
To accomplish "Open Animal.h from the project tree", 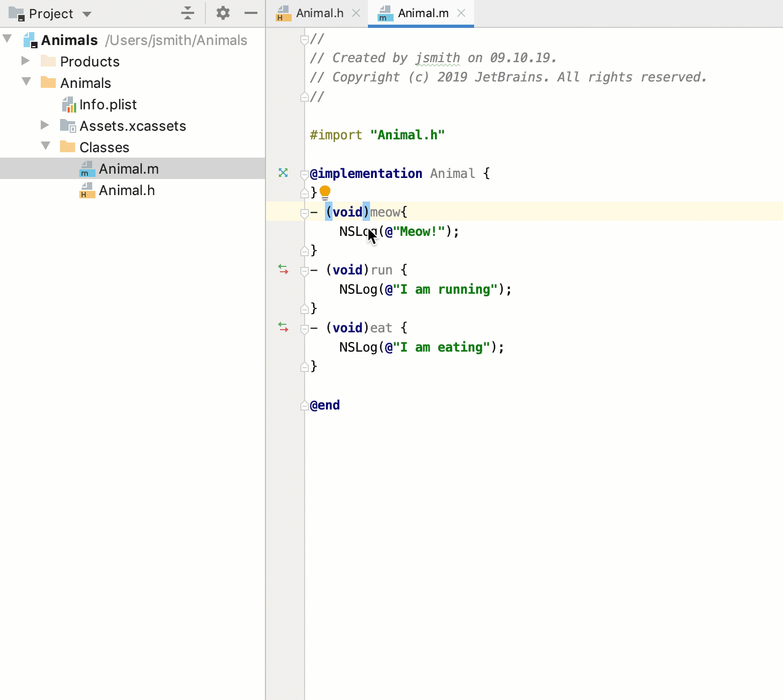I will point(127,190).
